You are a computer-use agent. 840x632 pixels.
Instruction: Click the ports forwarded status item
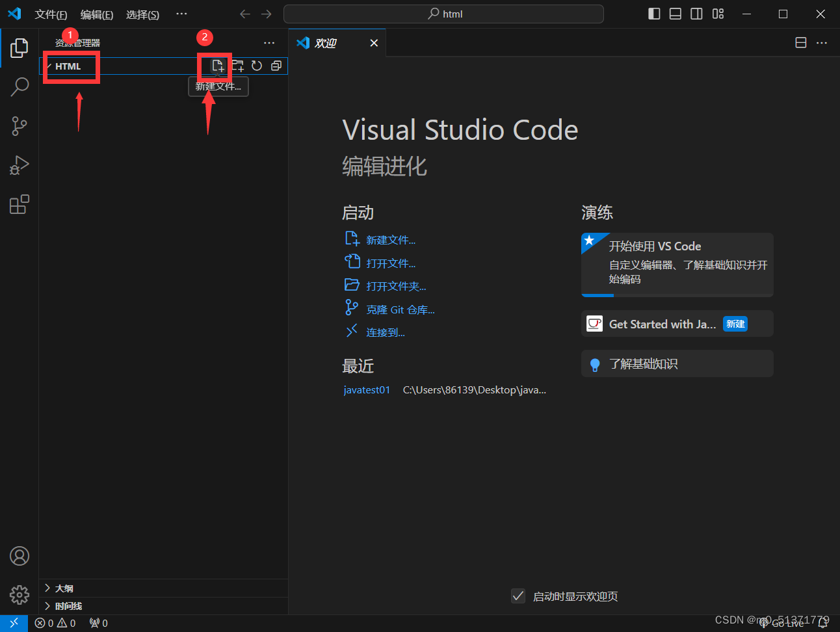(x=99, y=623)
